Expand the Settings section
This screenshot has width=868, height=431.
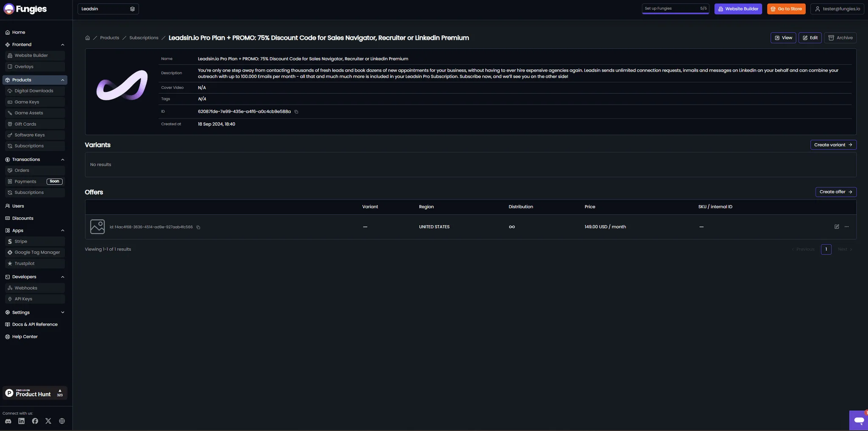(x=63, y=312)
